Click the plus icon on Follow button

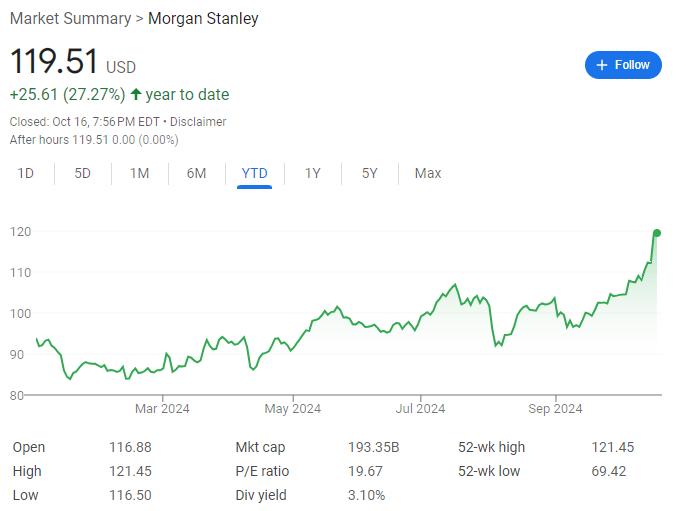click(x=602, y=65)
